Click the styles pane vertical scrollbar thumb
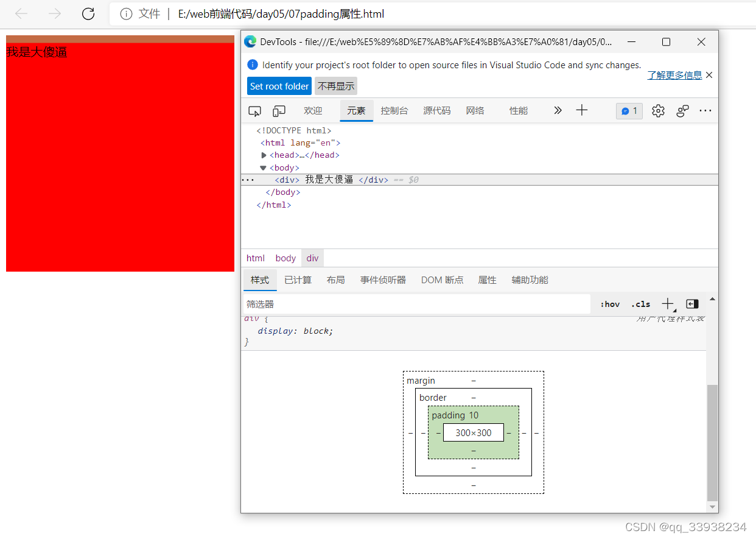Screen dimensions: 756x539 [x=712, y=442]
